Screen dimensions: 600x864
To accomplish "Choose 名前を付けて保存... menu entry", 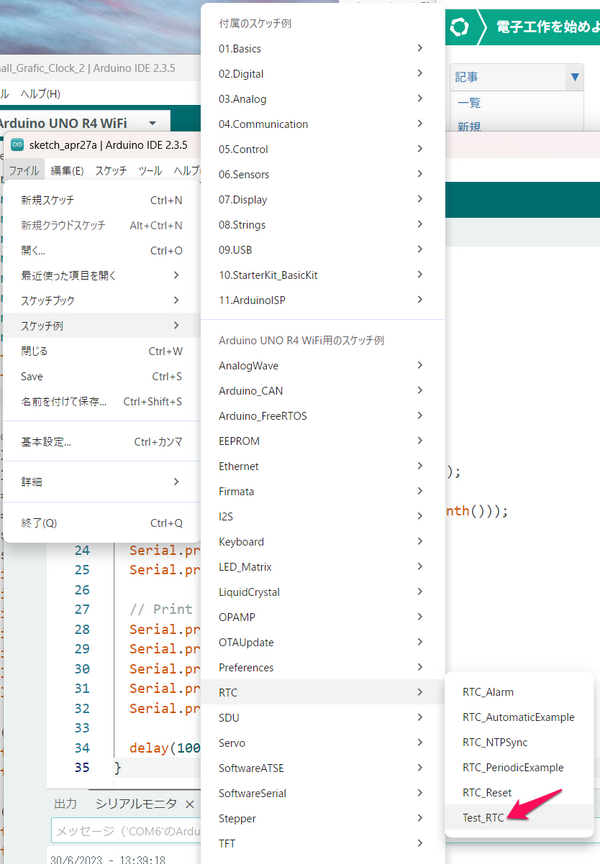I will (x=101, y=402).
